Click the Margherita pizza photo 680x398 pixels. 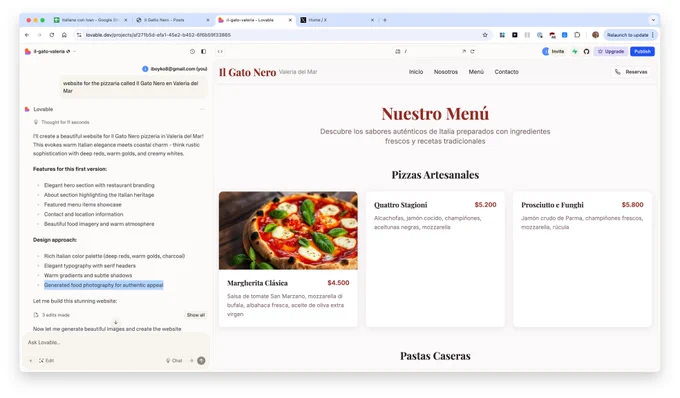point(288,230)
